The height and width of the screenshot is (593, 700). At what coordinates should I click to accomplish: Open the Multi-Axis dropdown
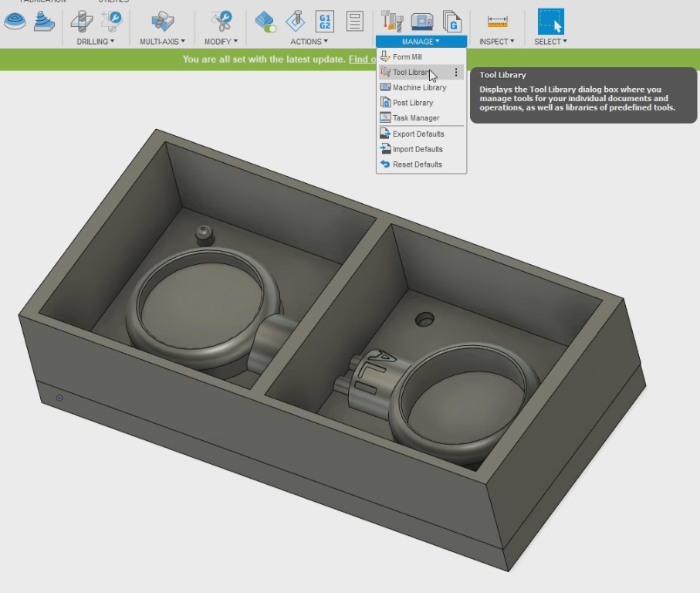(x=163, y=42)
